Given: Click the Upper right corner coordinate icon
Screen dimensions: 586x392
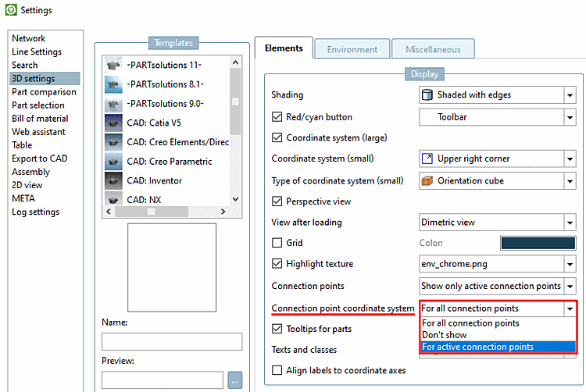Looking at the screenshot, I should click(427, 159).
